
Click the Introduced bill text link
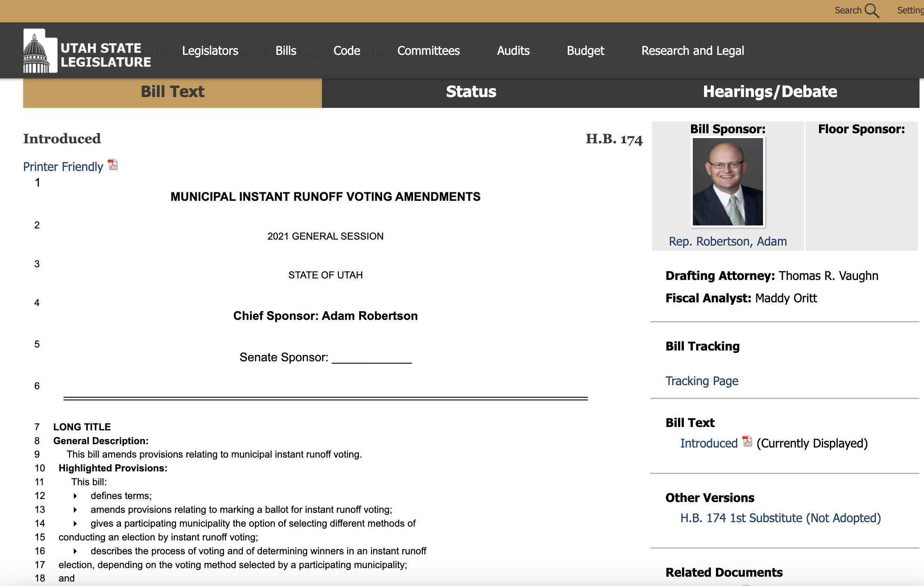pos(709,443)
